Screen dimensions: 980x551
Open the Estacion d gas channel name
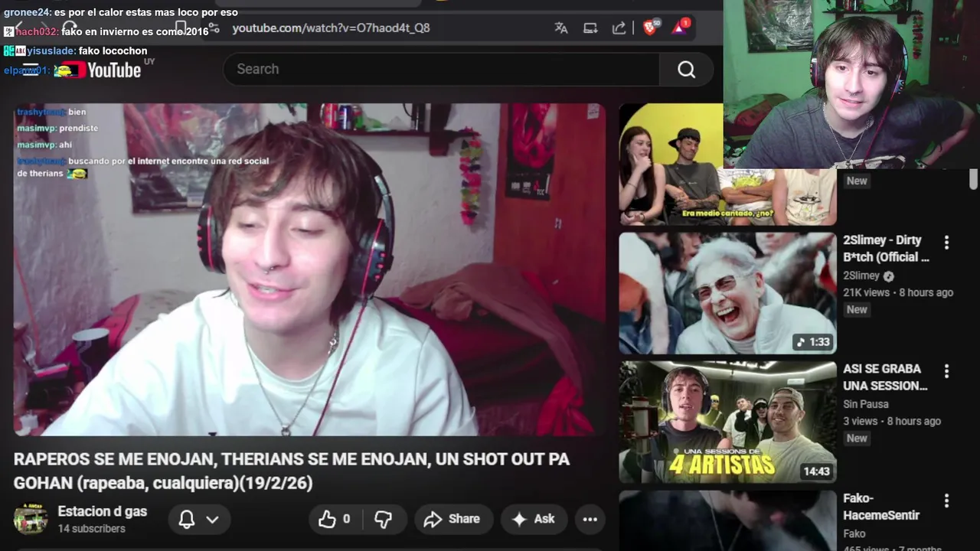tap(103, 511)
